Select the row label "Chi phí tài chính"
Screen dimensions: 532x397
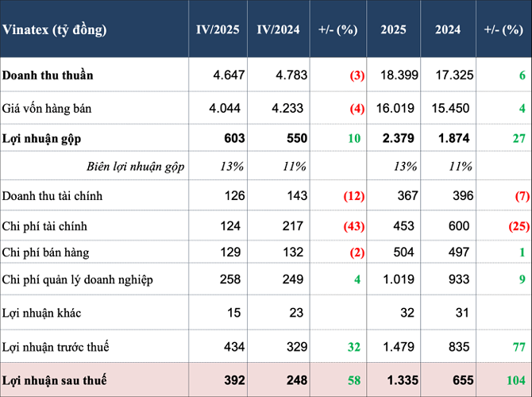click(x=44, y=226)
